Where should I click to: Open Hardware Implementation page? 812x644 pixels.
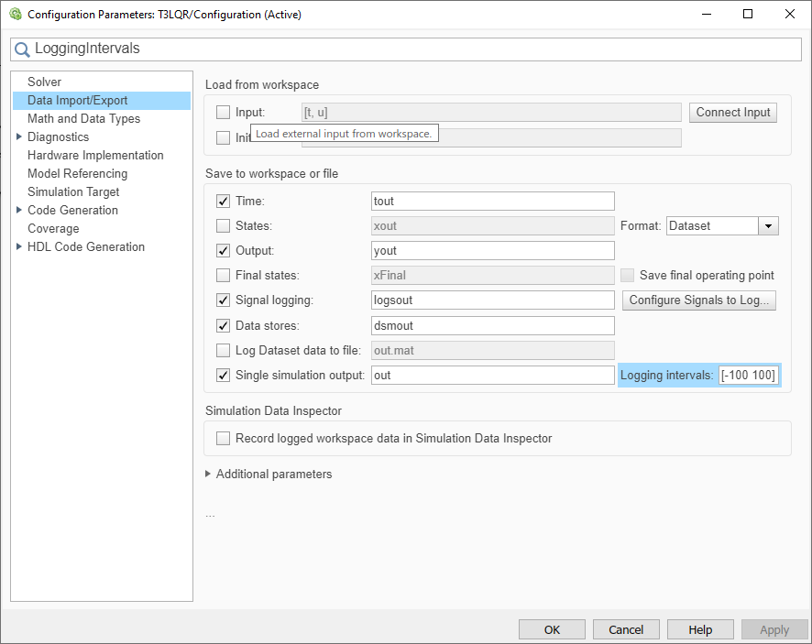[x=95, y=156]
